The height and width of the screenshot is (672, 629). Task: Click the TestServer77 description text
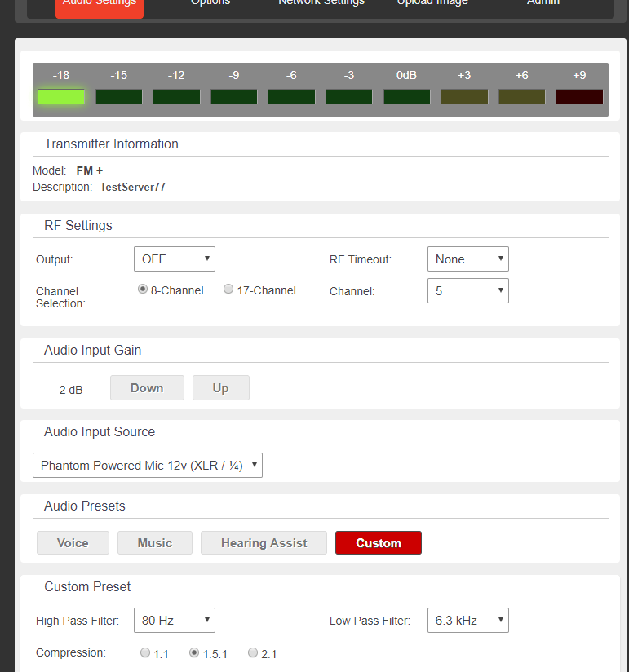click(x=133, y=187)
